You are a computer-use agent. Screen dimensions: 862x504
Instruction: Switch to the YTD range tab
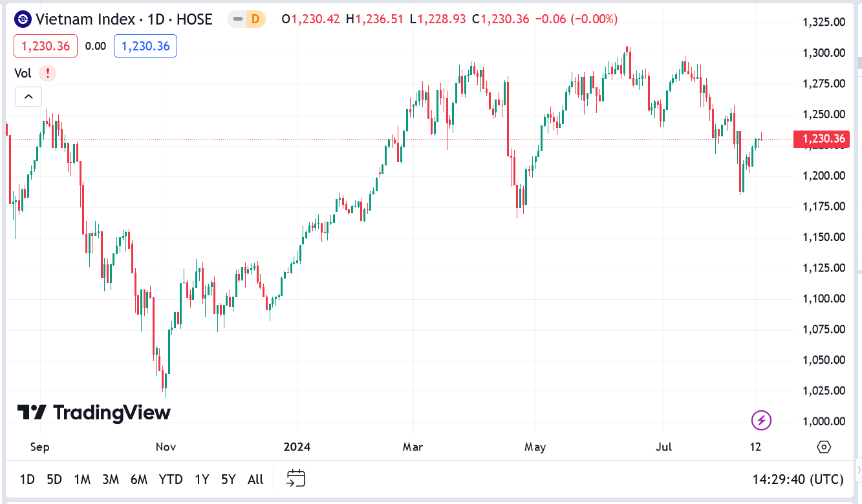point(171,479)
